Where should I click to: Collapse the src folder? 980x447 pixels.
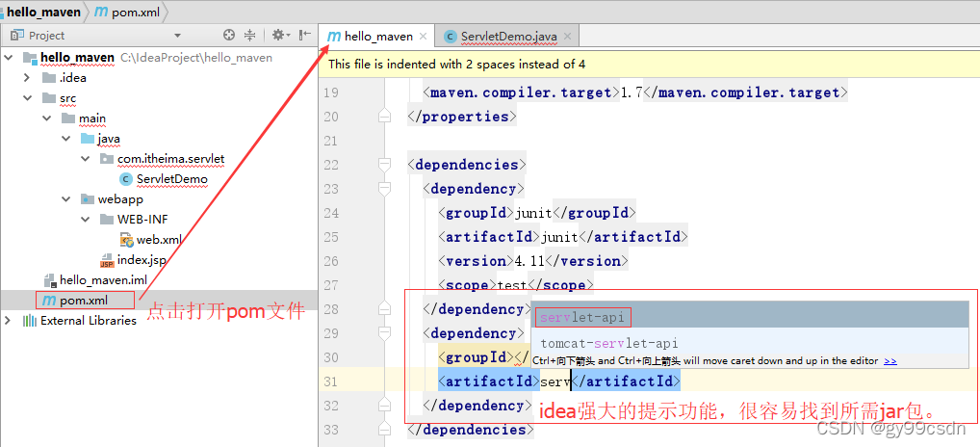pyautogui.click(x=27, y=98)
